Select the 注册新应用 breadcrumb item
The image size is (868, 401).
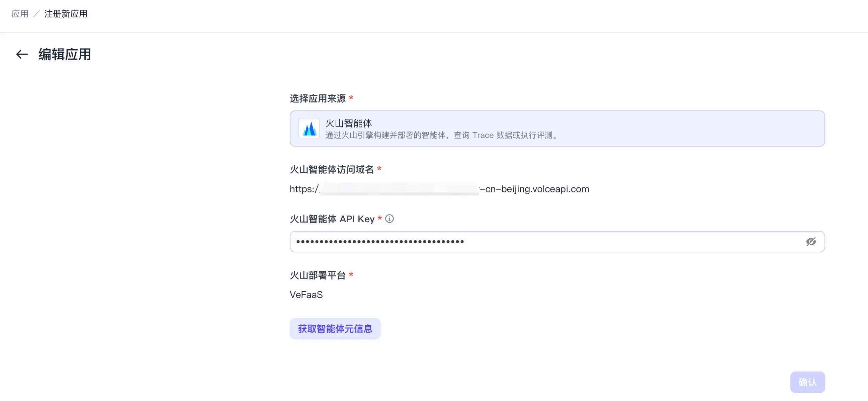[66, 14]
